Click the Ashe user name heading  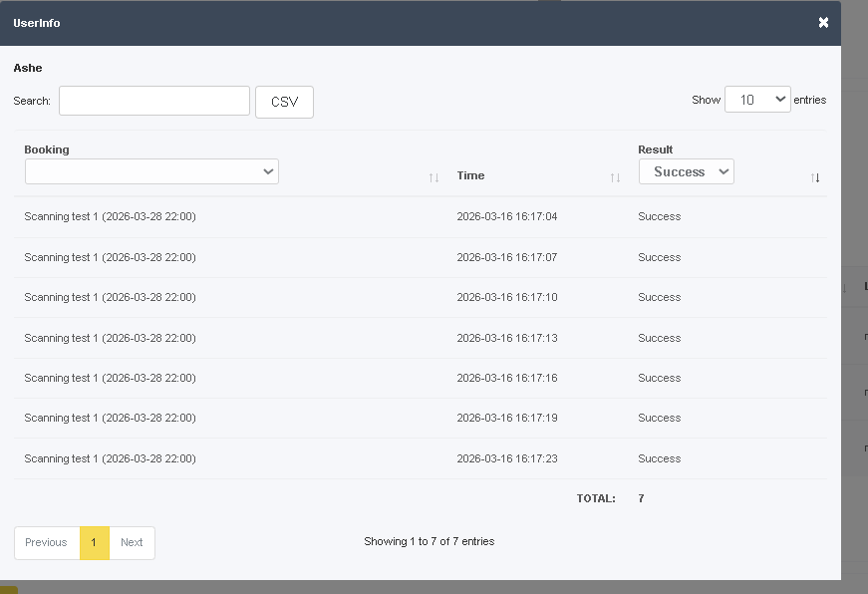point(28,68)
